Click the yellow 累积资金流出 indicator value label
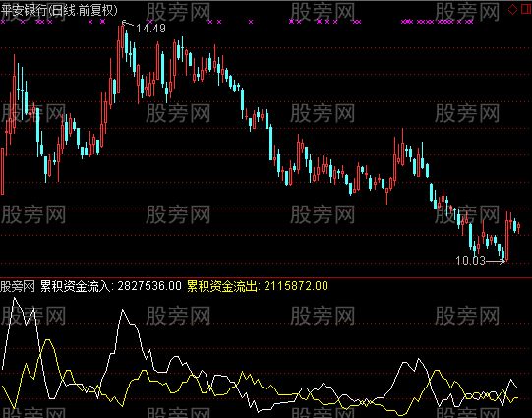This screenshot has height=418, width=532. [258, 286]
